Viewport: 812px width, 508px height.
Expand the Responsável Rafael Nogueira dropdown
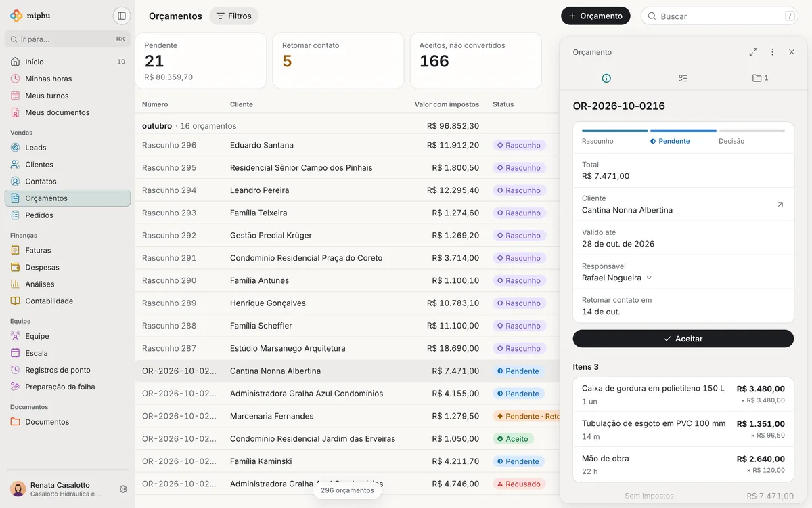[617, 278]
